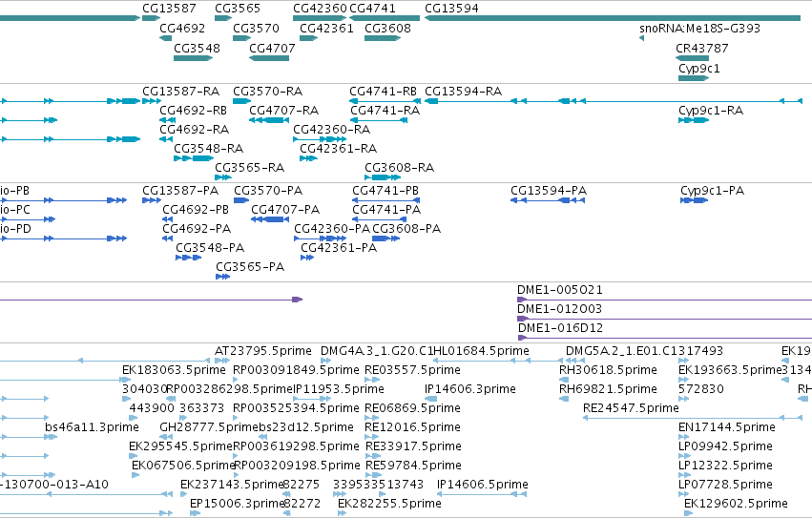Select the RH30618.5prime EST label
Screen dimensions: 812x518
tap(608, 370)
